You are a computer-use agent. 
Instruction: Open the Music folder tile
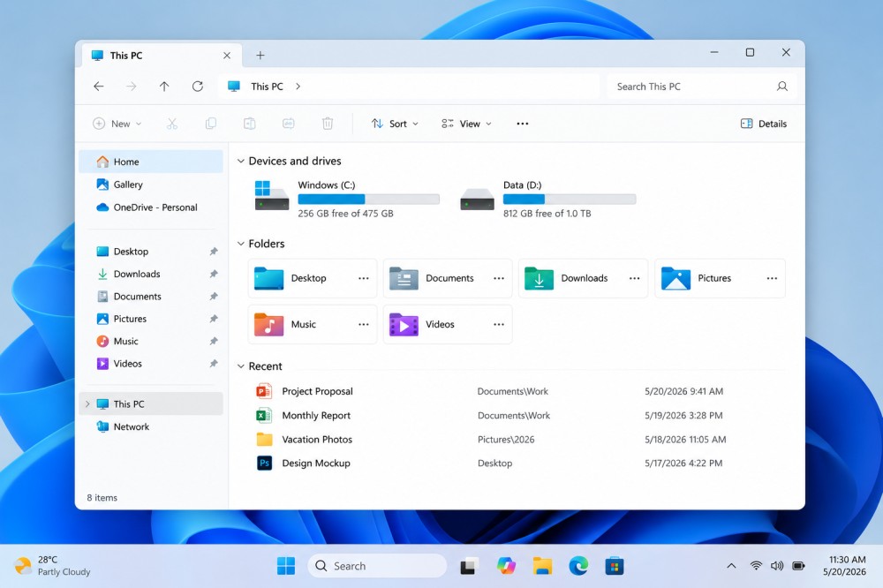(313, 324)
